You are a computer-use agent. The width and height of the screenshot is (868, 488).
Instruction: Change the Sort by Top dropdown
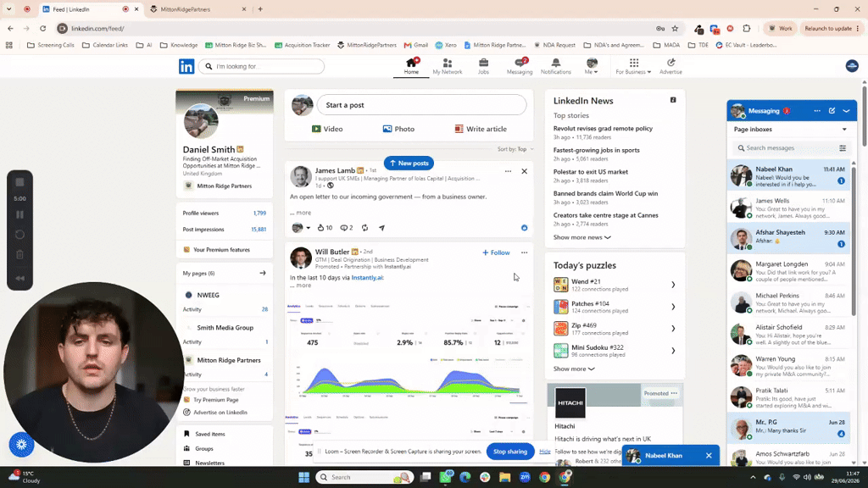515,149
